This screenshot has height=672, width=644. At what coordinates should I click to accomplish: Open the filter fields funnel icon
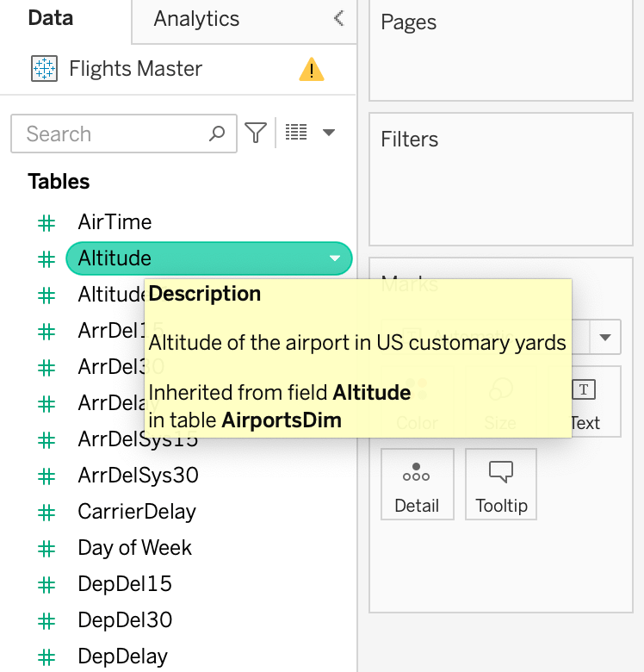tap(256, 133)
